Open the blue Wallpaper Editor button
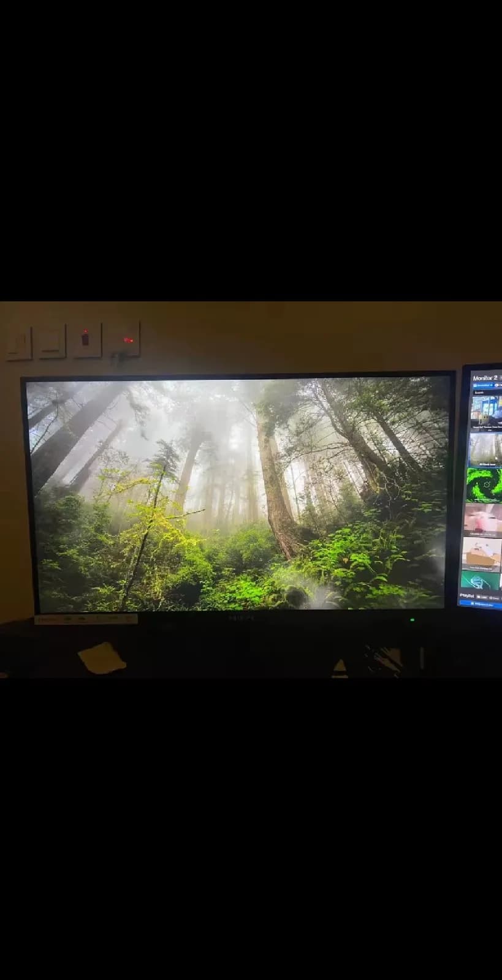502x980 pixels. pyautogui.click(x=481, y=605)
